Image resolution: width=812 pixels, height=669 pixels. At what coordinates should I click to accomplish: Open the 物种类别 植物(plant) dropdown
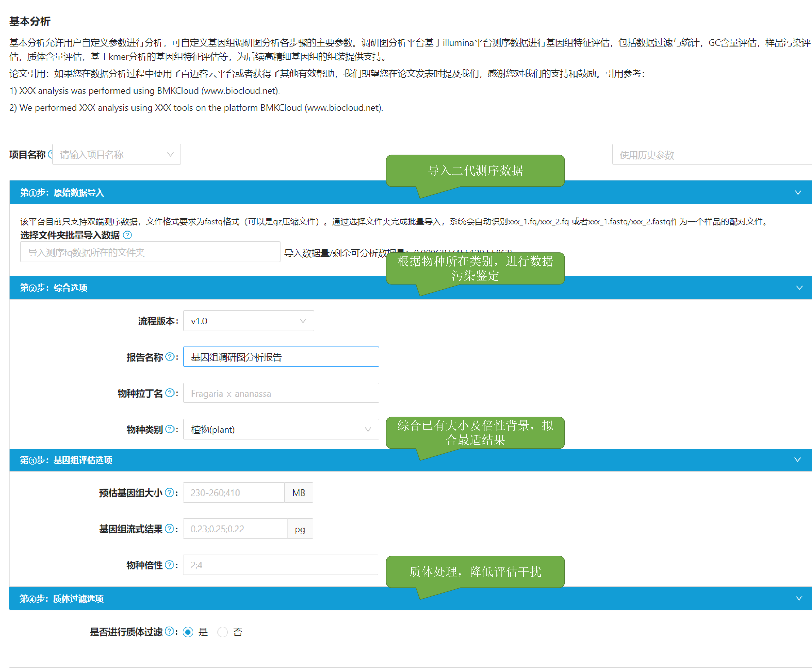(281, 429)
